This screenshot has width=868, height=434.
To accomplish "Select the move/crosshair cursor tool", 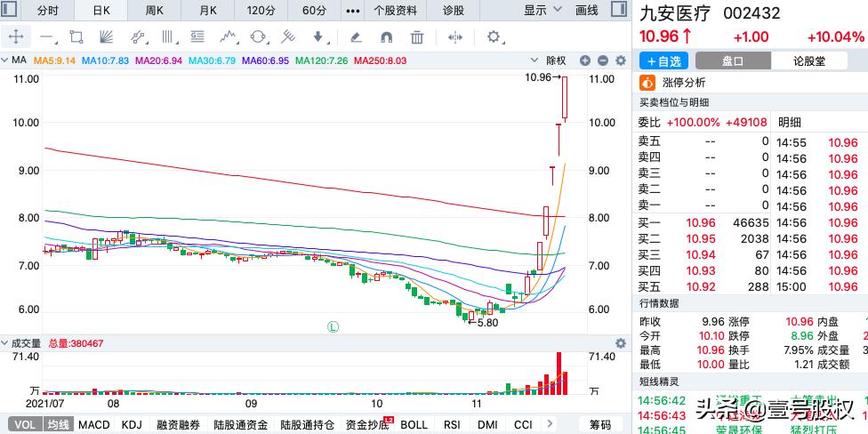I will 15,37.
